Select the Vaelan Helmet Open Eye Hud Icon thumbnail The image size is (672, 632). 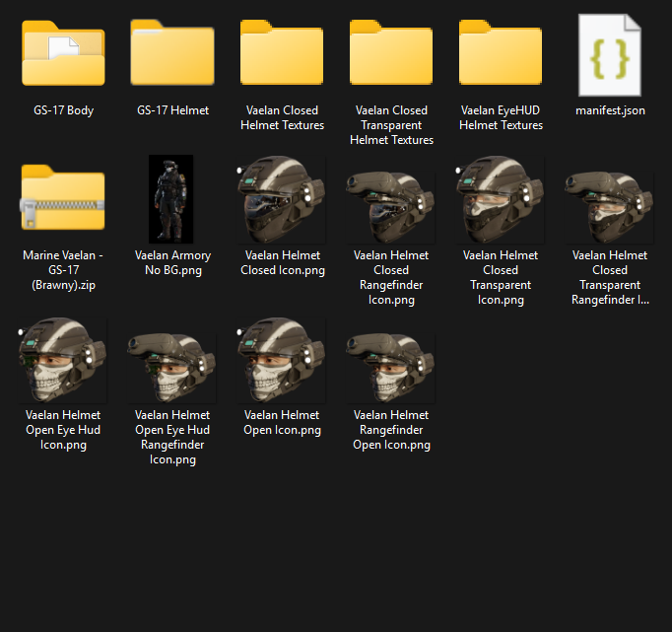point(63,360)
